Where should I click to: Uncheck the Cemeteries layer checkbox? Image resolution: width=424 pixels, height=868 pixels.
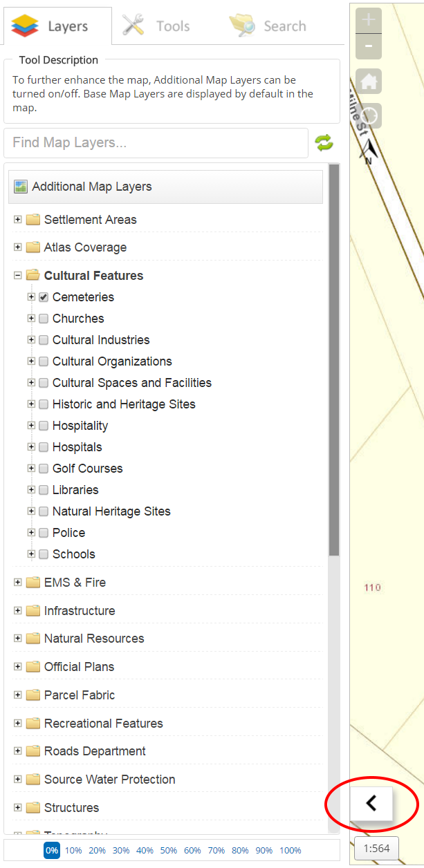point(44,297)
